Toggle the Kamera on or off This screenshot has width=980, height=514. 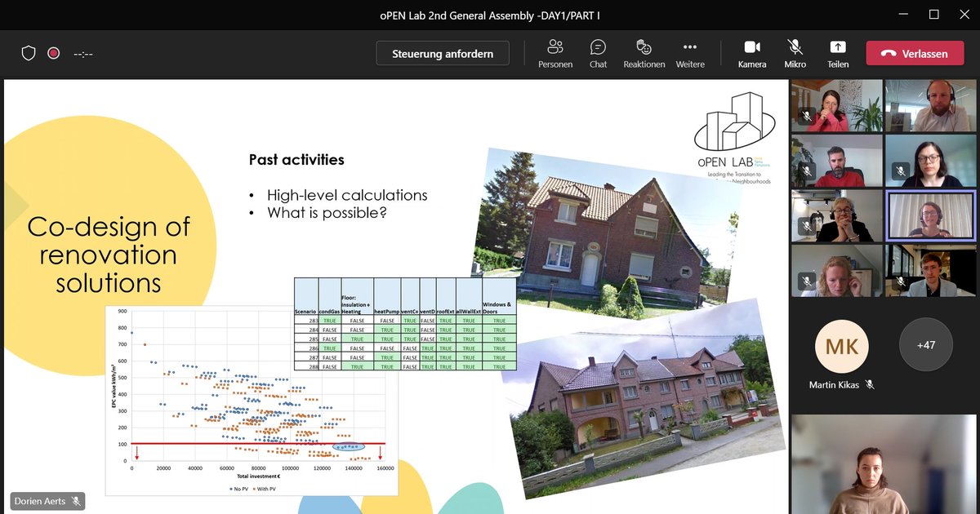[752, 54]
